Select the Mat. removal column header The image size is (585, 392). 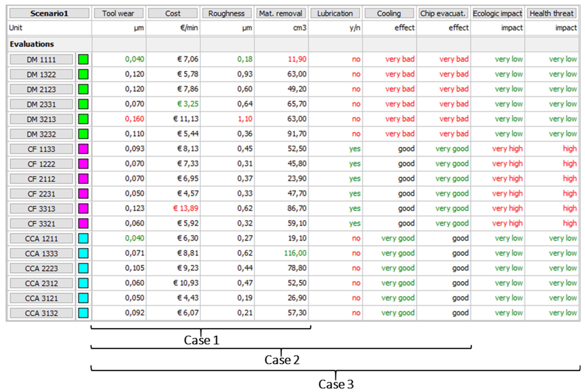(x=281, y=13)
